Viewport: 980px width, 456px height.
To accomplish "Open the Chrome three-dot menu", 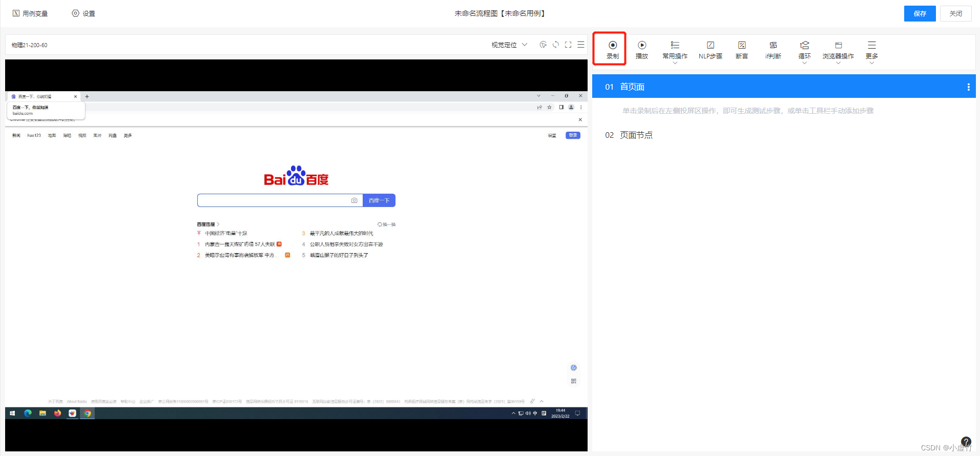I will coord(581,107).
